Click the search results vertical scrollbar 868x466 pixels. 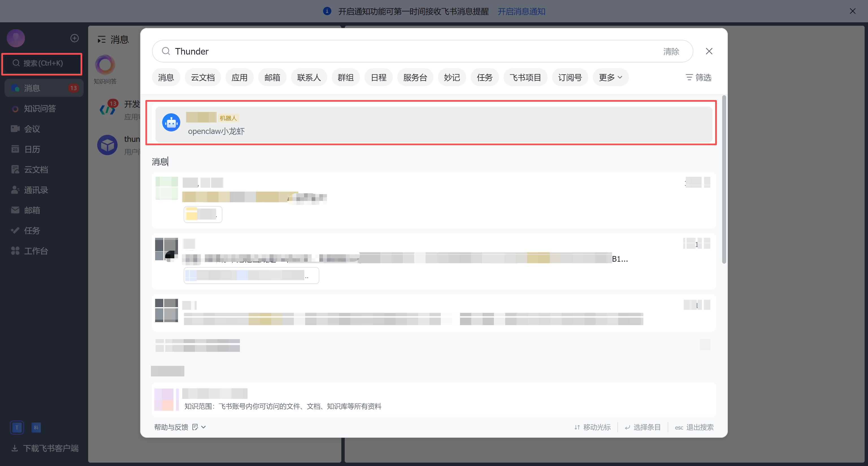(x=724, y=180)
